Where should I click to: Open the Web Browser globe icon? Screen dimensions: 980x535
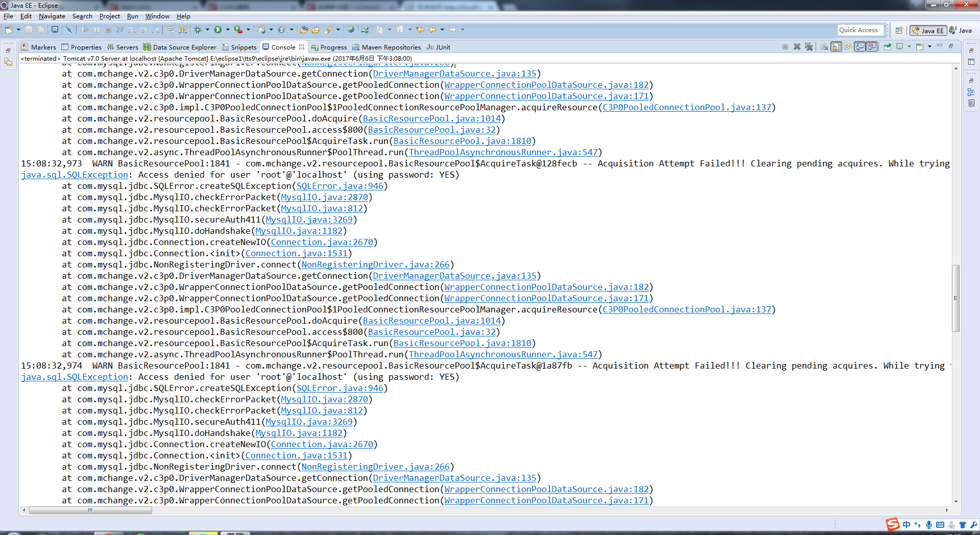(x=351, y=30)
